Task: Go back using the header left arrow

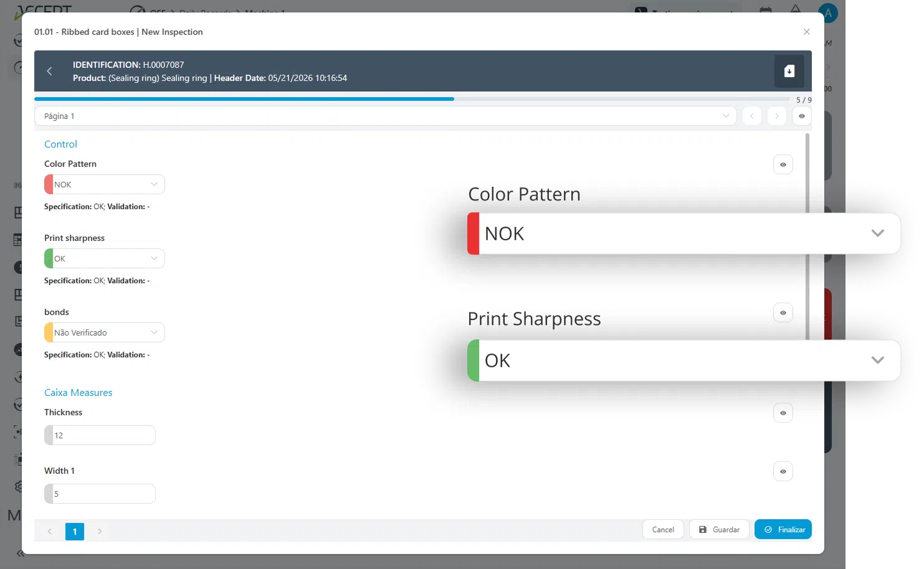Action: 49,71
